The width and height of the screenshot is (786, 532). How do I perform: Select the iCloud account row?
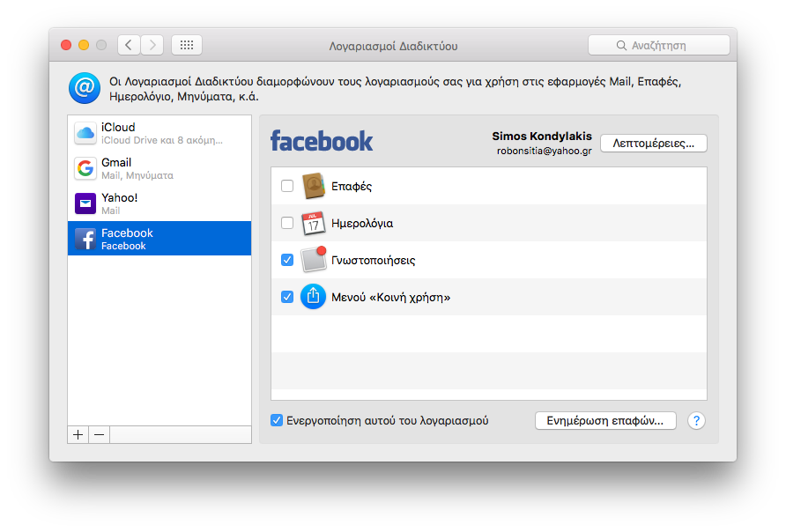[159, 133]
